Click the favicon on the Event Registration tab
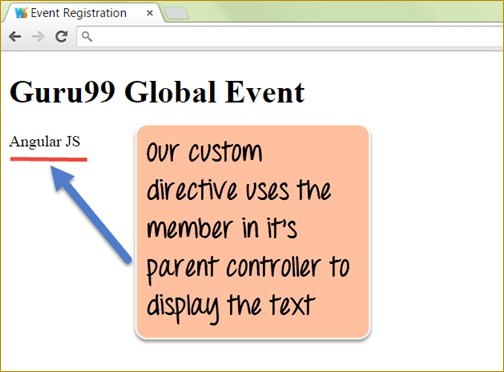 (x=21, y=13)
